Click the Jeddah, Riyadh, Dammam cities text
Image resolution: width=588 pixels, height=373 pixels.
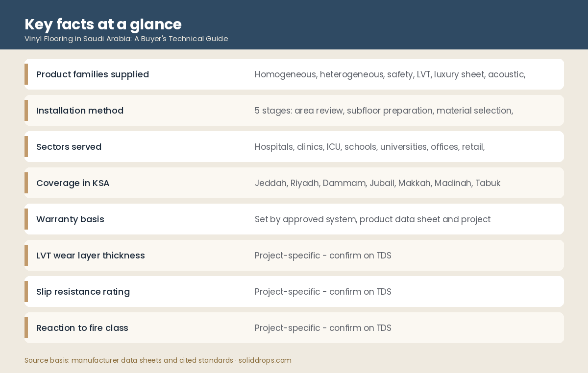pos(377,183)
